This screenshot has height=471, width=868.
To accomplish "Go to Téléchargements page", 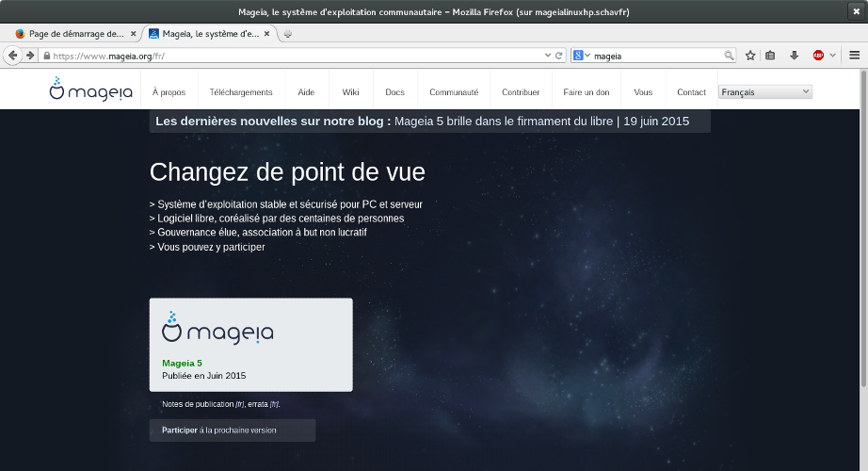I will pyautogui.click(x=241, y=92).
